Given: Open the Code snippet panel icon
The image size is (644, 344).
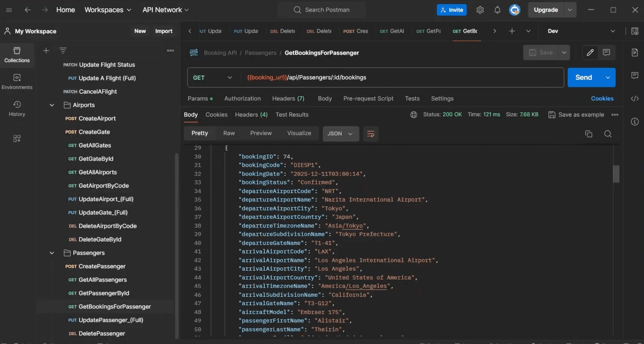Looking at the screenshot, I should tap(635, 99).
